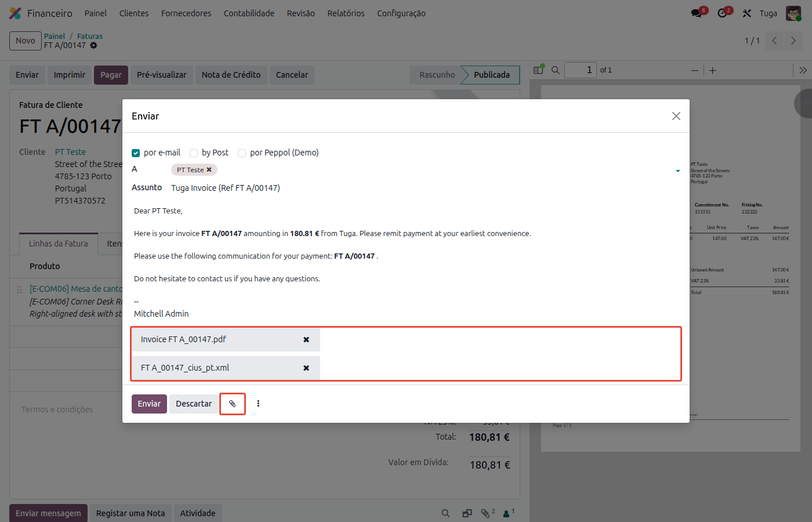Click the Enviar button in the dialog
The image size is (812, 522).
click(149, 404)
